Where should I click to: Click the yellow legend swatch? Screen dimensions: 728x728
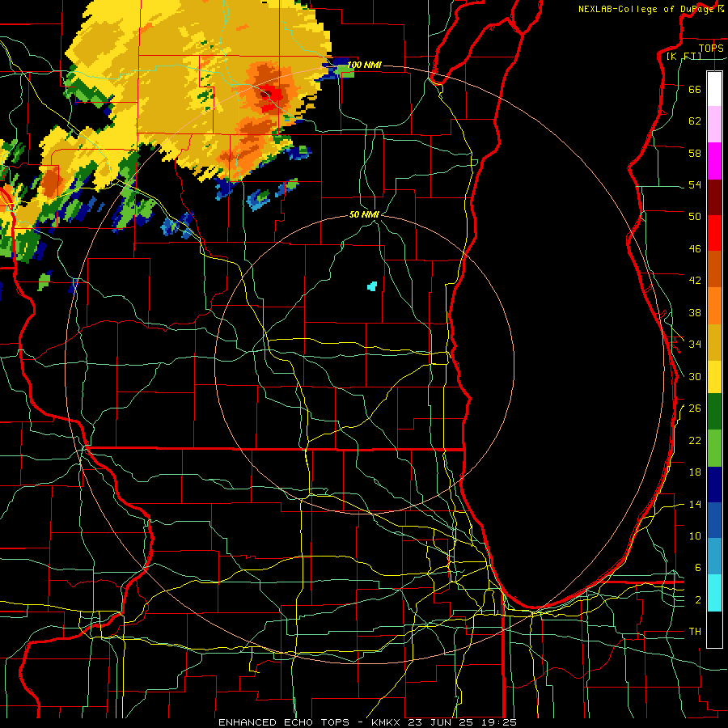pyautogui.click(x=714, y=376)
